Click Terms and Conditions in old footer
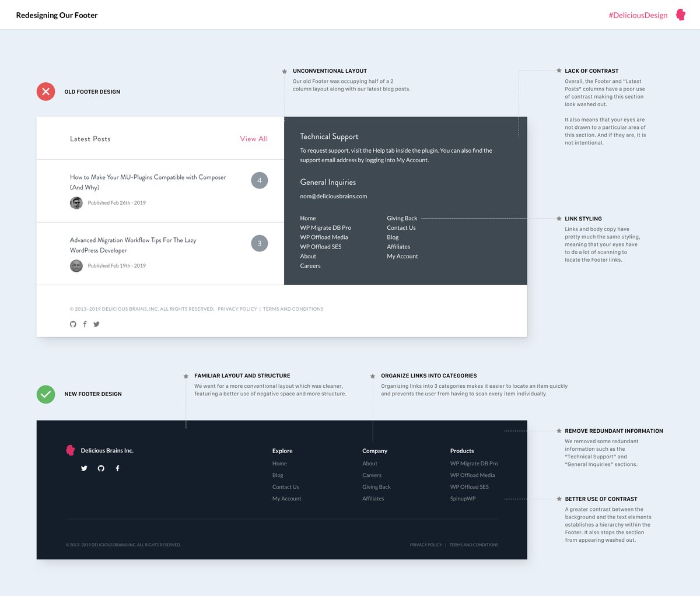The width and height of the screenshot is (700, 596). click(293, 309)
